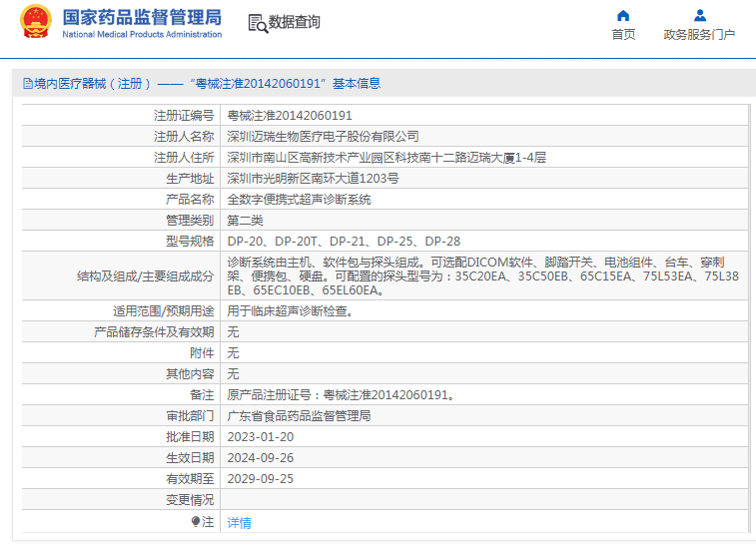Viewport: 756px width, 551px height.
Task: Click the 数据查询 magnifier document icon
Action: 257,23
